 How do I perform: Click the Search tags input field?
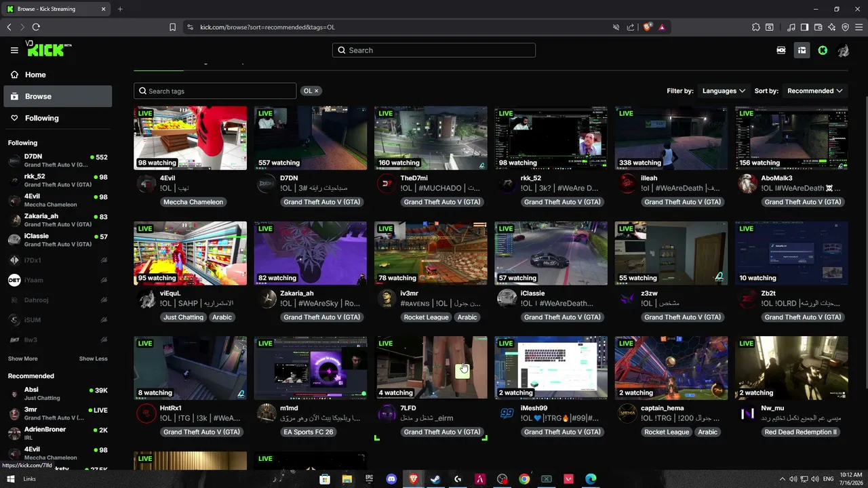pos(215,91)
